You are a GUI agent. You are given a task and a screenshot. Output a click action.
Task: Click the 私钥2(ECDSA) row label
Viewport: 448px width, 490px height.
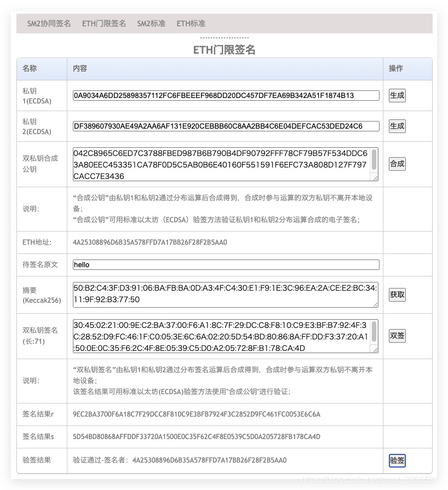(x=37, y=126)
